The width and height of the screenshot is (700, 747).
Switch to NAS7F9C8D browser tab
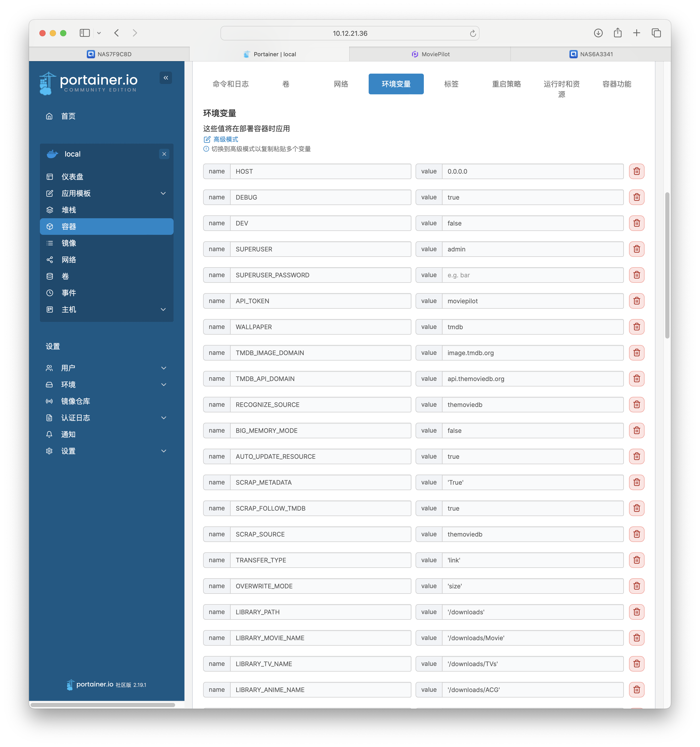click(109, 54)
